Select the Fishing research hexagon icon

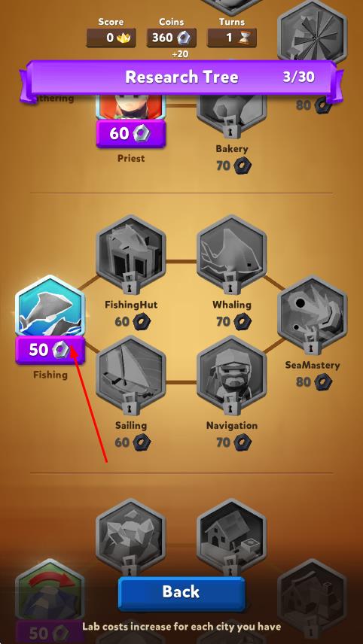point(50,306)
